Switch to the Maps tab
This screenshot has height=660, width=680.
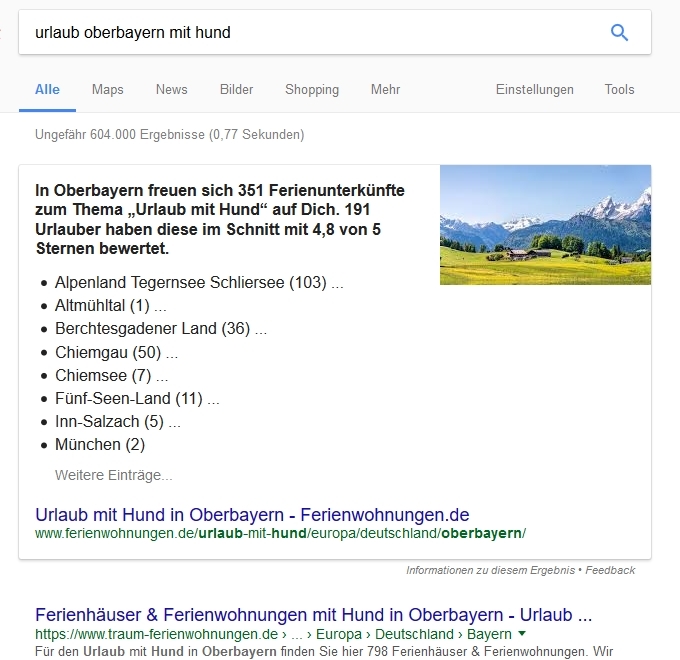tap(108, 90)
